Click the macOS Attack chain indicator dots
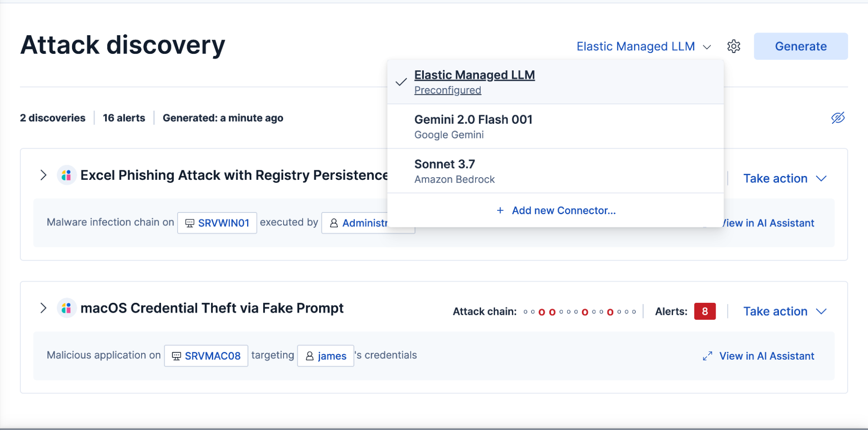Screen dimensions: 868x431 point(580,312)
